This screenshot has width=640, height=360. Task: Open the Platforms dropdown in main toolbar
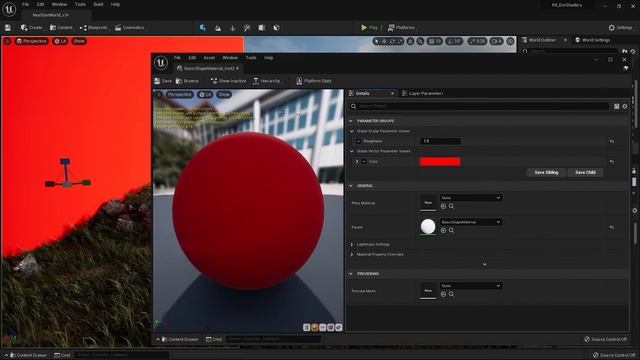point(401,28)
